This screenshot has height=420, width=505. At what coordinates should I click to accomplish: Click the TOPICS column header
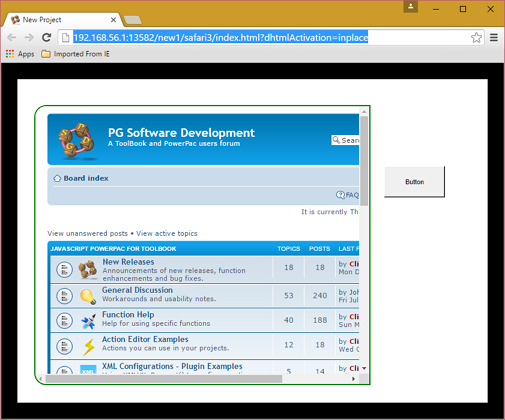coord(289,249)
